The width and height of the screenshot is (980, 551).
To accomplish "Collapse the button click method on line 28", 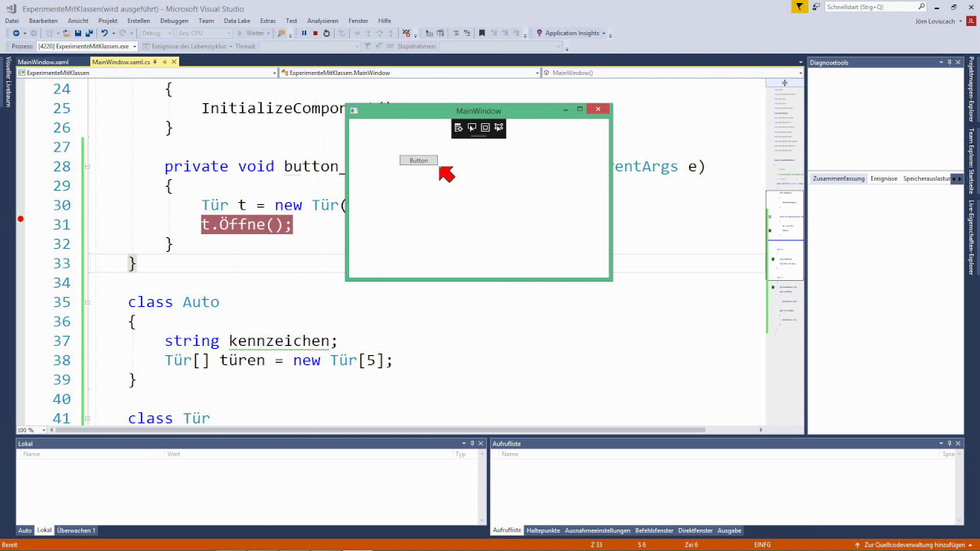I will [x=88, y=166].
